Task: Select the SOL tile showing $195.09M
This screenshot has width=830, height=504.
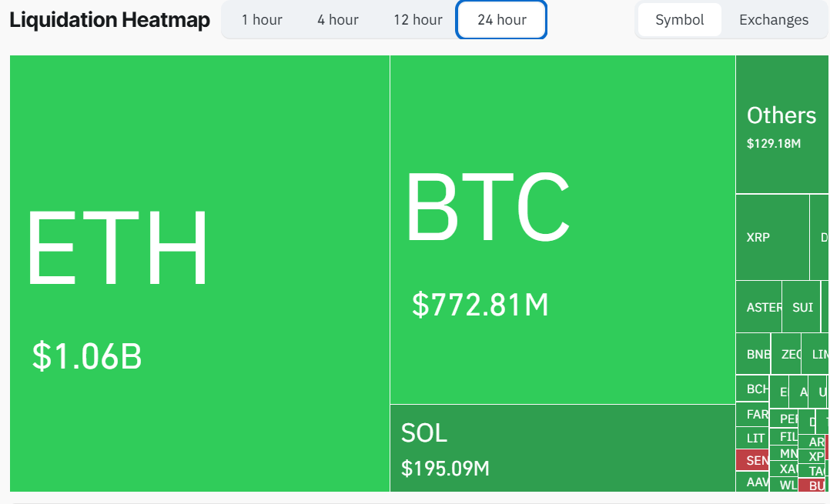Action: tap(562, 450)
